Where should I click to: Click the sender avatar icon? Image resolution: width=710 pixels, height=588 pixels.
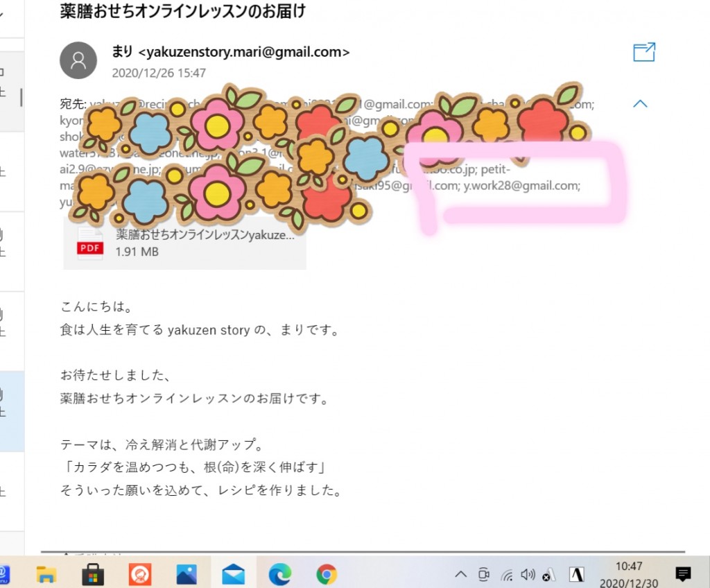[78, 60]
